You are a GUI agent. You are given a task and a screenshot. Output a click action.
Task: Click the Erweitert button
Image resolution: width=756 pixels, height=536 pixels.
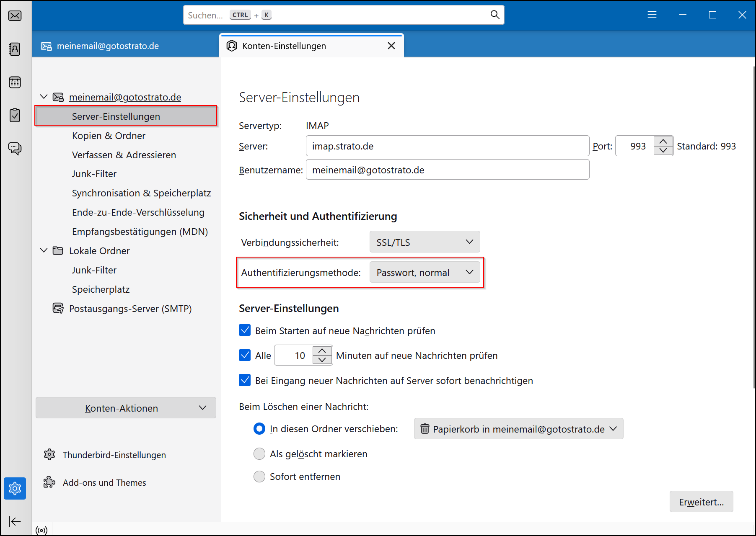(701, 501)
